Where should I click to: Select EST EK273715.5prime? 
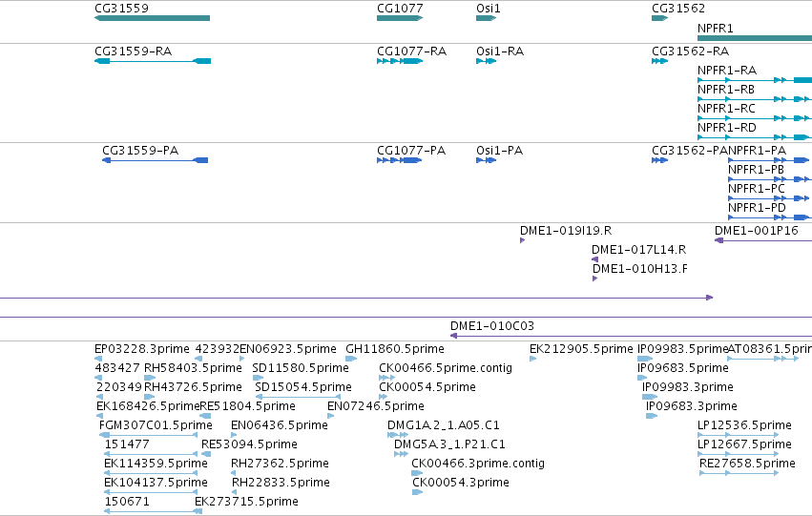tap(198, 512)
